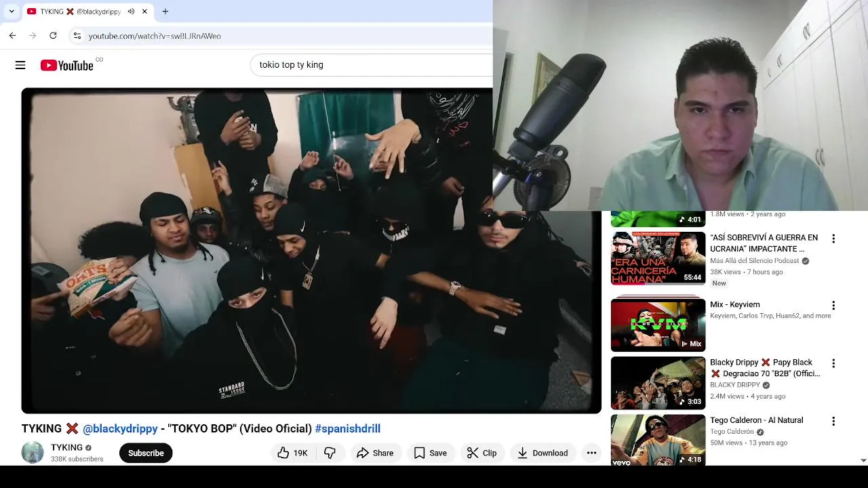868x488 pixels.
Task: Close the TYKING browser tab
Action: click(144, 12)
